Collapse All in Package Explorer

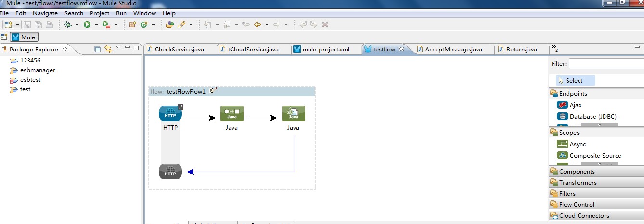coord(98,49)
